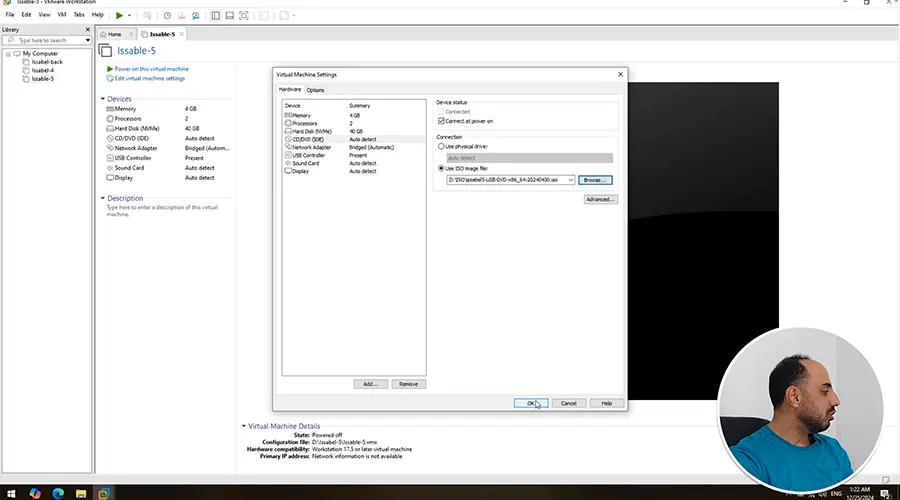Collapse the My Computer tree node
The width and height of the screenshot is (900, 500).
point(8,54)
